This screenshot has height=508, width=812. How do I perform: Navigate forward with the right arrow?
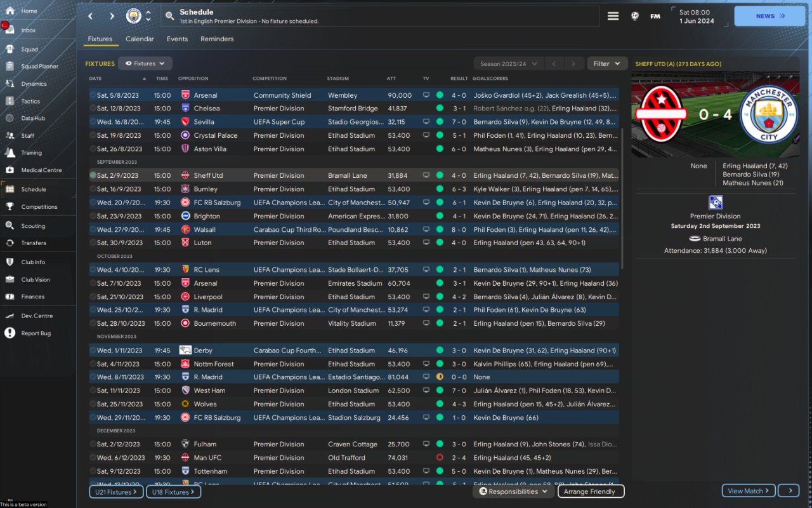click(112, 16)
